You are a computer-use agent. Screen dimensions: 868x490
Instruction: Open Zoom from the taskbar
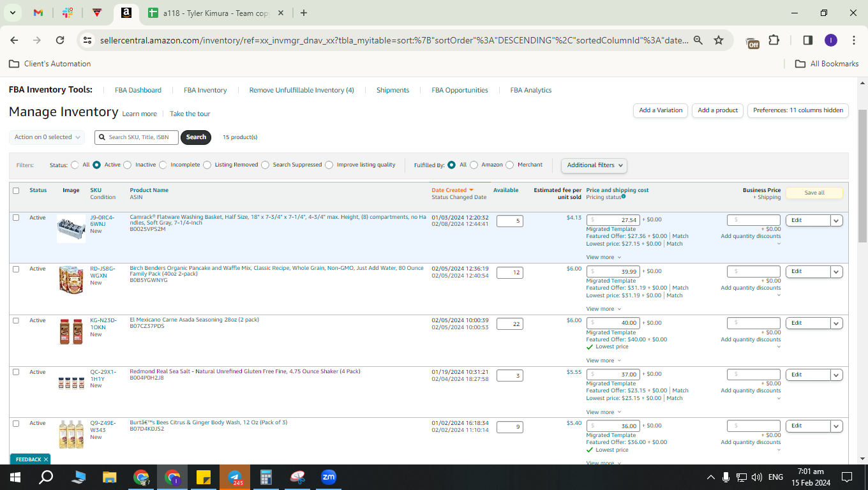tap(329, 477)
